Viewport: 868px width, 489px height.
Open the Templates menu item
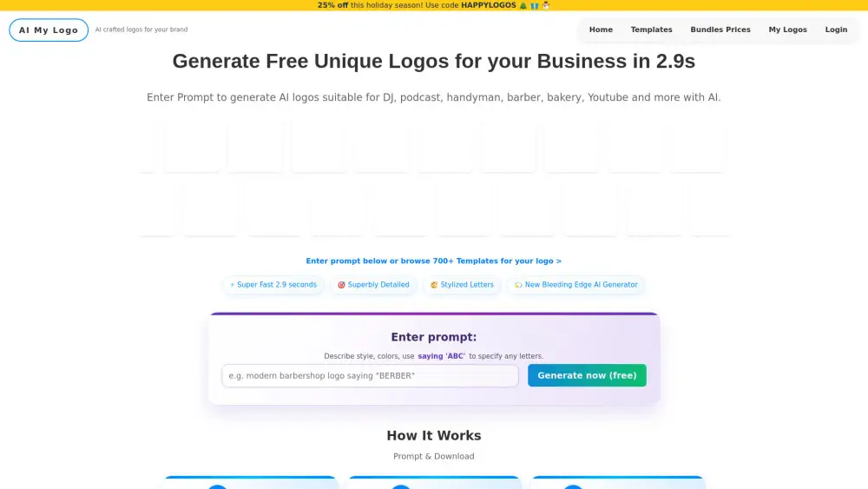tap(651, 30)
